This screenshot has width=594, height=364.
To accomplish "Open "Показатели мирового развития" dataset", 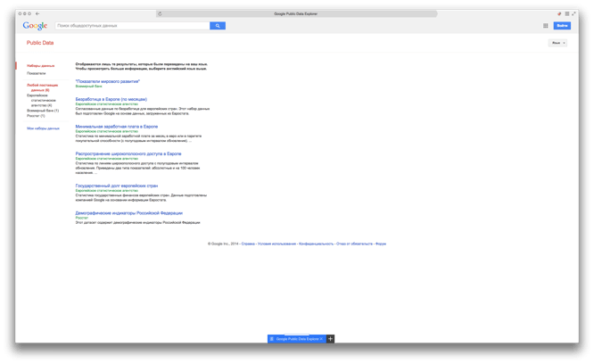I will click(x=108, y=81).
